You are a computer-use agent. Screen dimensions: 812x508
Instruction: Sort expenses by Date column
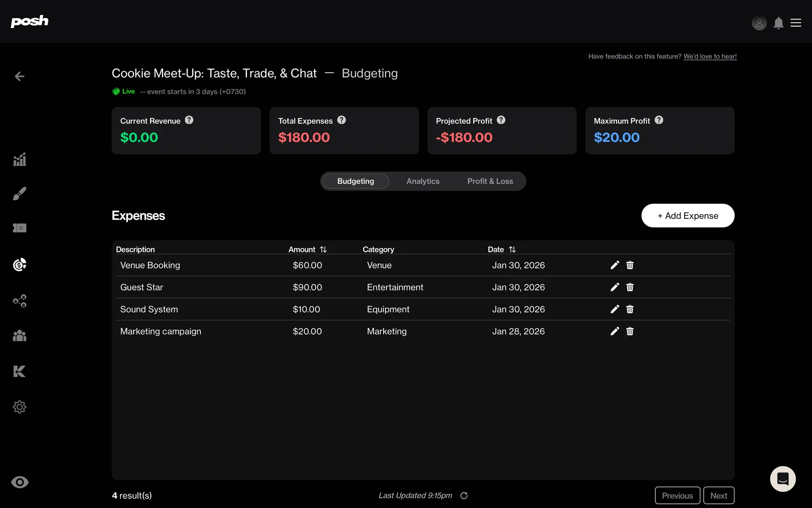tap(512, 250)
